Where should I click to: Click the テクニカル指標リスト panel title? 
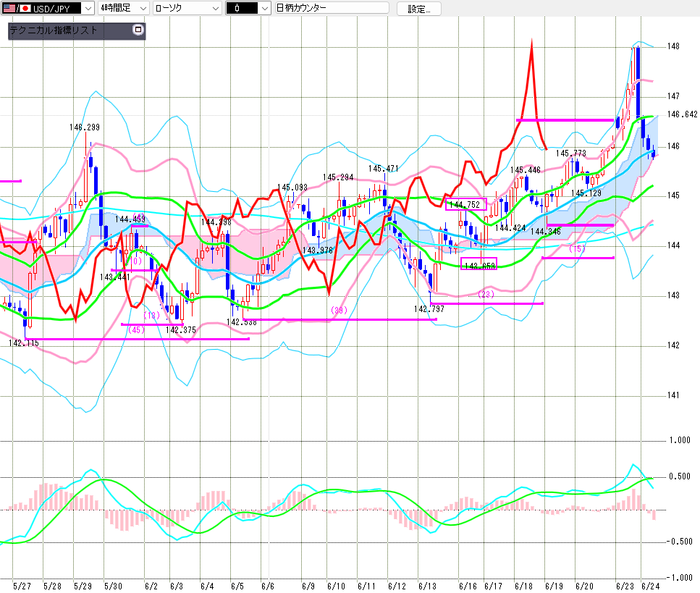pyautogui.click(x=54, y=30)
